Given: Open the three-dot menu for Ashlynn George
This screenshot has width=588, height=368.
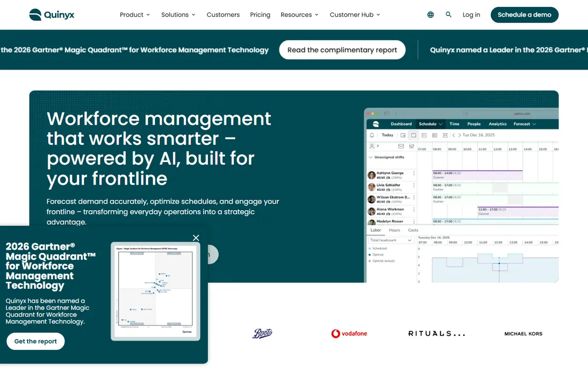Looking at the screenshot, I should 414,173.
